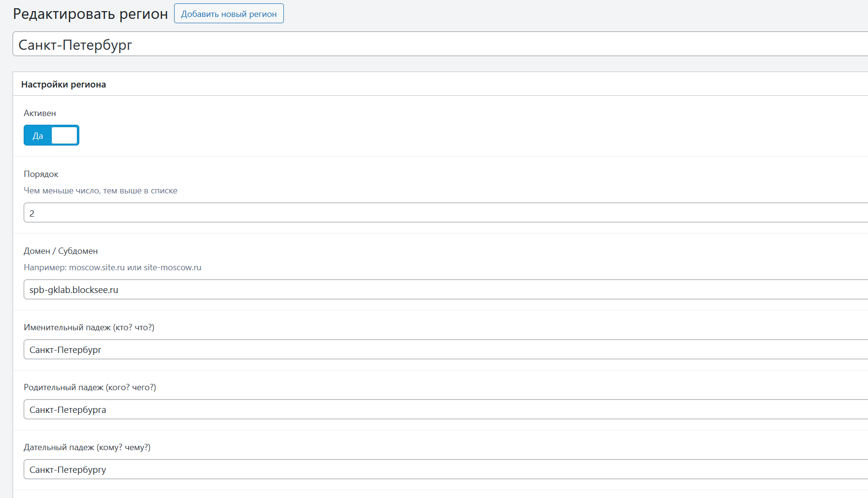This screenshot has width=868, height=498.
Task: Click the "Порядок" field label
Action: pyautogui.click(x=41, y=174)
